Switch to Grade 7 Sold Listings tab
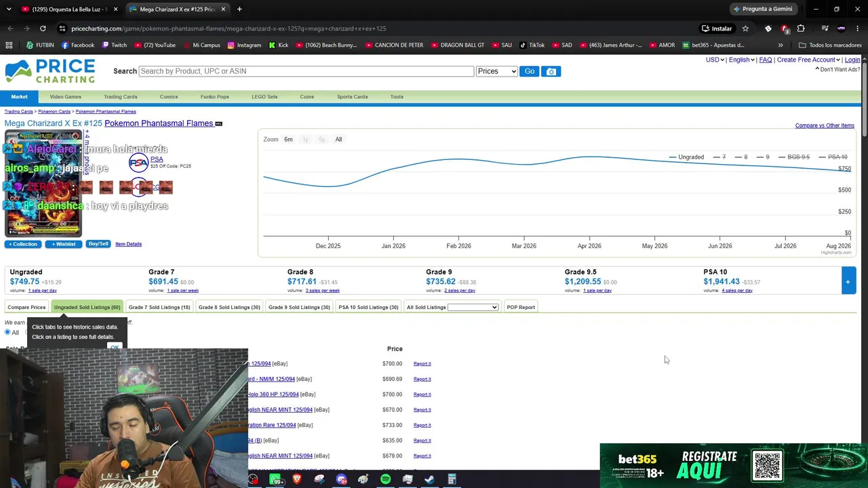 coord(159,307)
